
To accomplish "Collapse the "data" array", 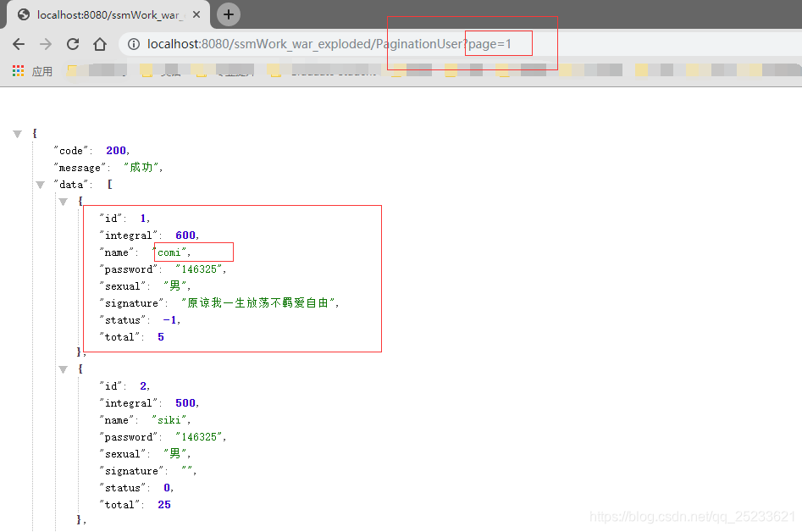I will point(41,185).
